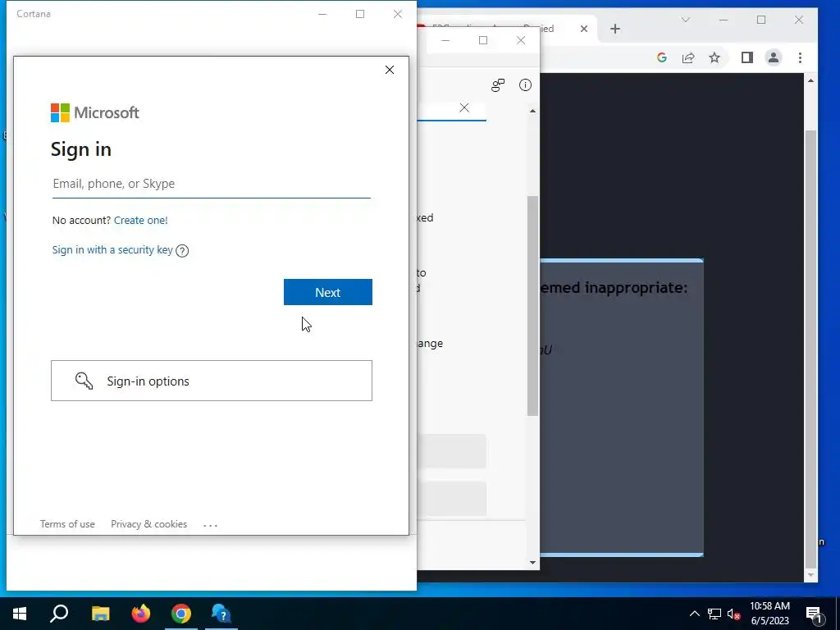Open Terms of use link
This screenshot has height=630, width=840.
click(x=67, y=524)
